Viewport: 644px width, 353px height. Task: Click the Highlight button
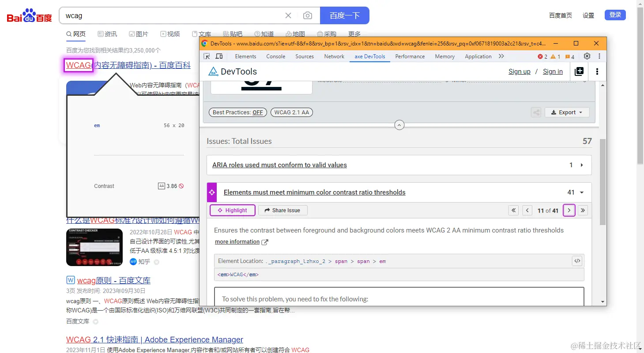tap(233, 210)
